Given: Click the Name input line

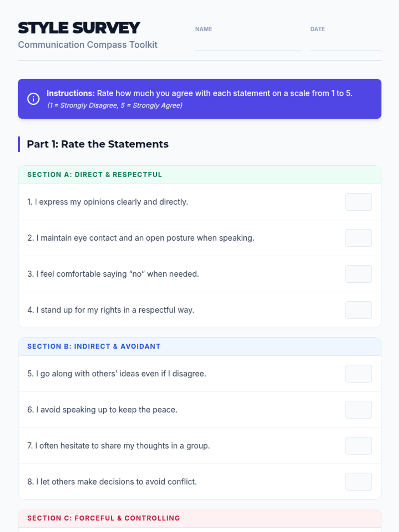Looking at the screenshot, I should [x=248, y=45].
